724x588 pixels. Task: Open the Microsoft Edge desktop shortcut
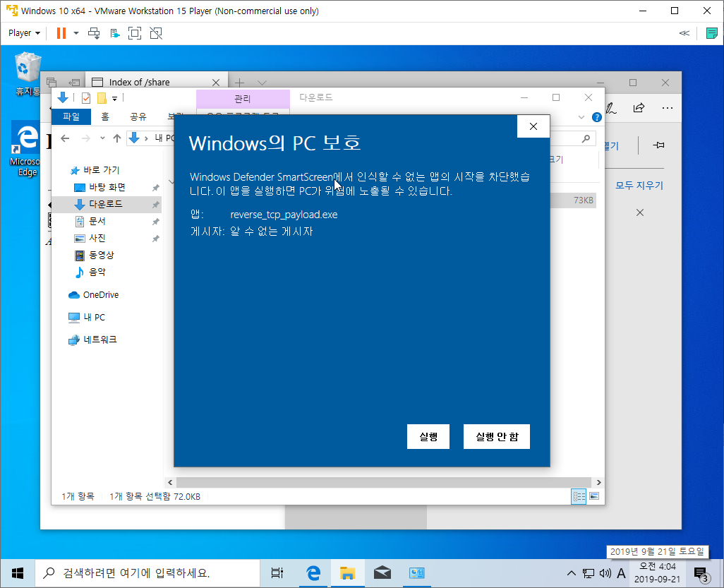pyautogui.click(x=27, y=149)
